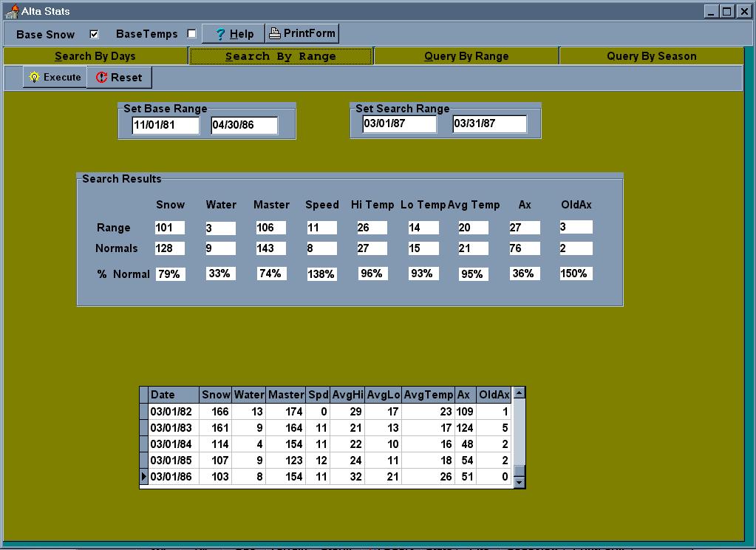The width and height of the screenshot is (756, 550).
Task: Click the Alta Stats title bar icon
Action: point(12,10)
